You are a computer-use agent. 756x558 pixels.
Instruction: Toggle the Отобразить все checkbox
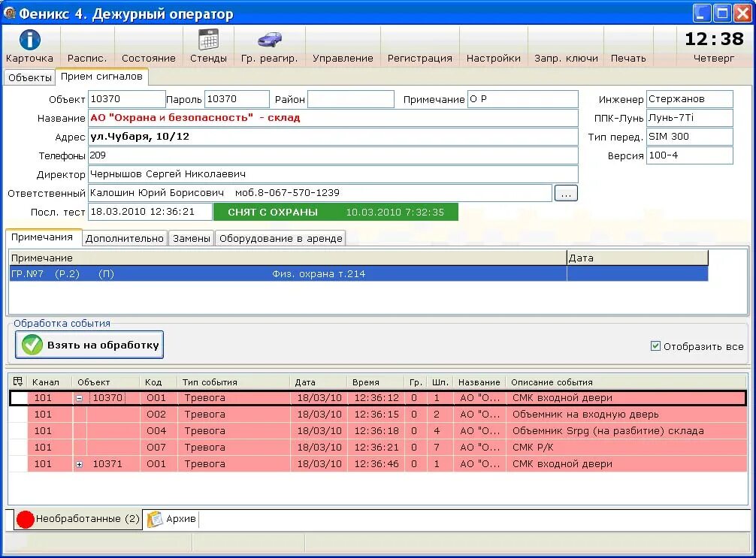pos(655,346)
